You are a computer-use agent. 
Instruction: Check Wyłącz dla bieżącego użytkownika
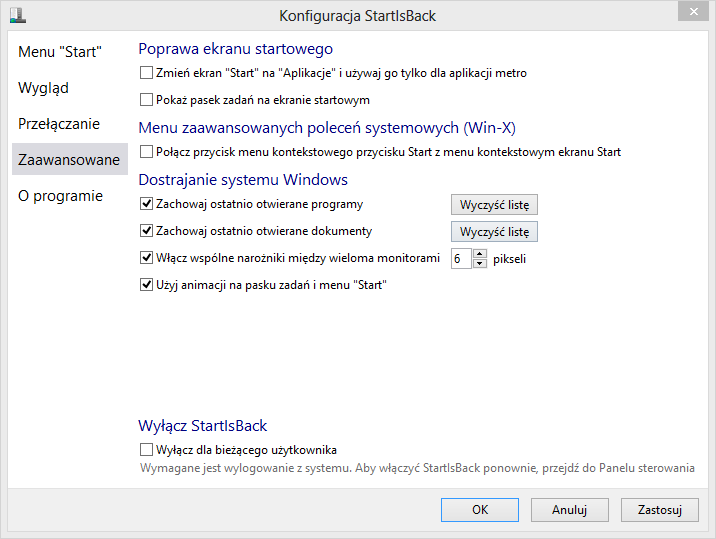(x=146, y=450)
